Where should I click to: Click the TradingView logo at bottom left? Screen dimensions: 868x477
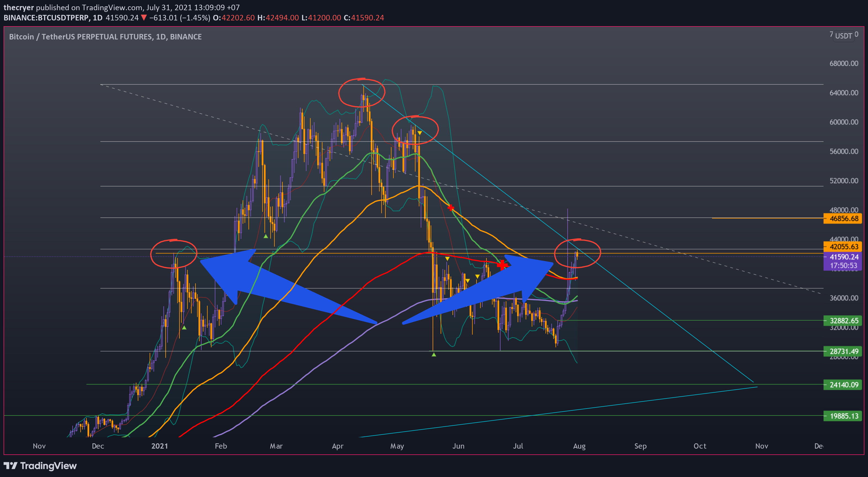tap(40, 466)
